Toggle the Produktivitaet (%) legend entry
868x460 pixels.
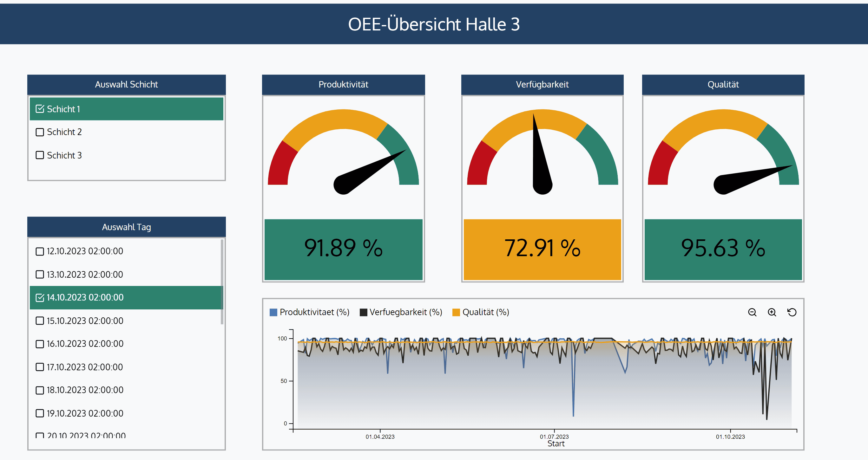coord(314,312)
